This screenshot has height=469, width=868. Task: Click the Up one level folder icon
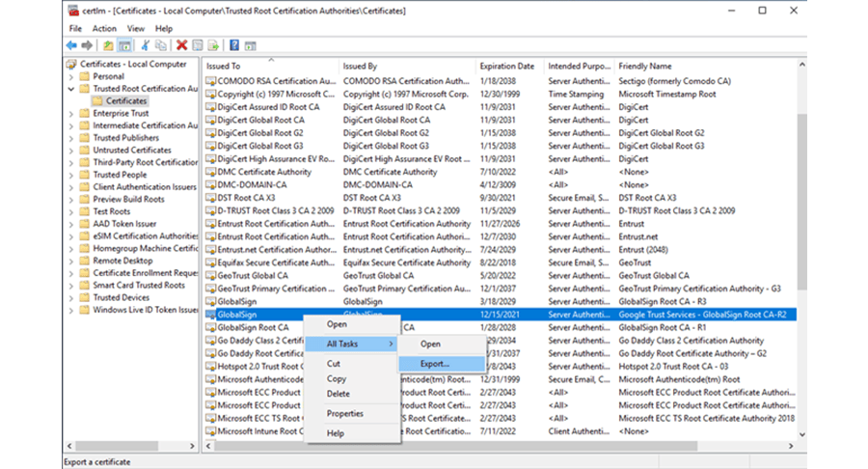coord(108,45)
